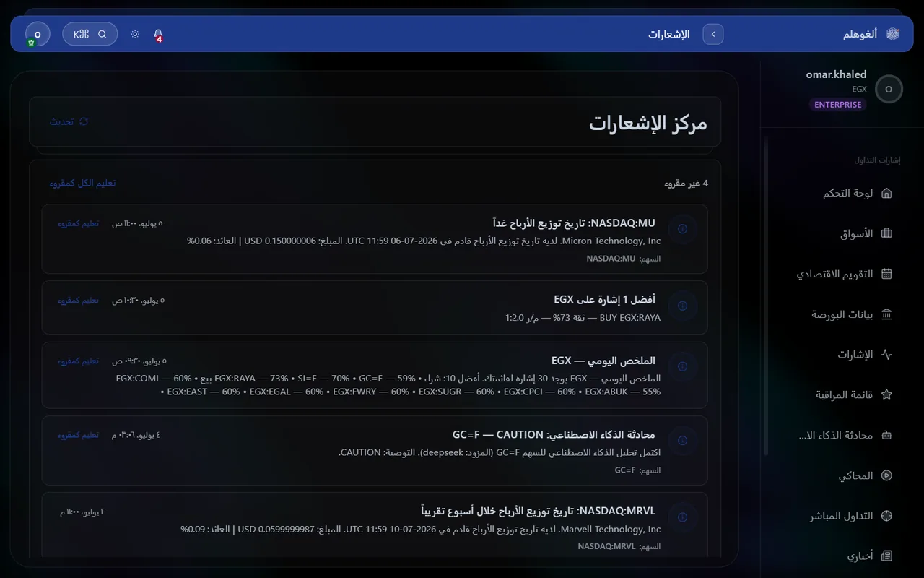Mark the أفضل 1 إشارة على EGX notification as read
Screen dimensions: 924x578
78,300
